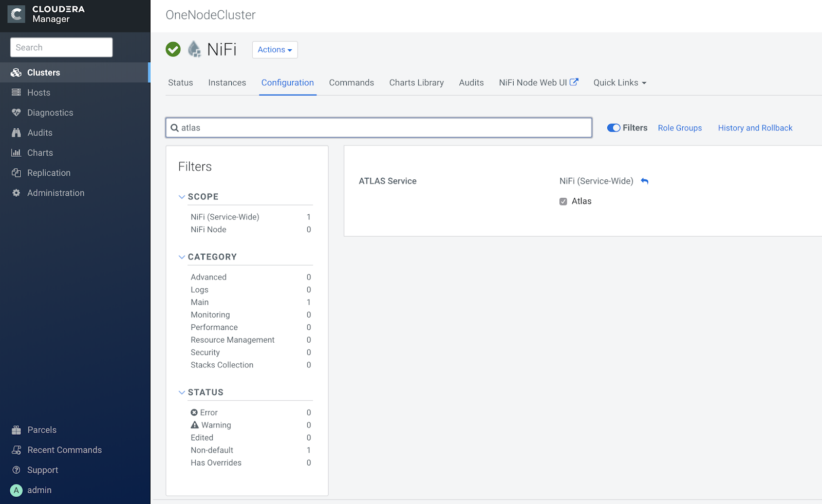
Task: Click the green NiFi health status icon
Action: click(x=173, y=49)
